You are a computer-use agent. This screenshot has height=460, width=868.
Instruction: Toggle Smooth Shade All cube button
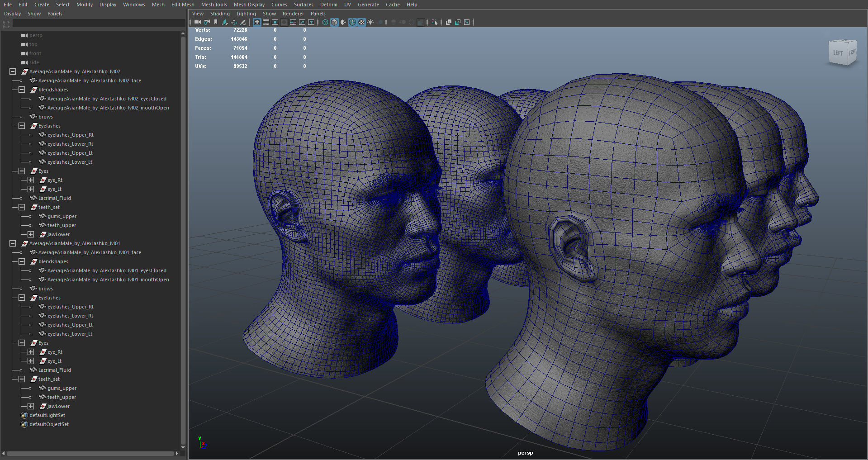point(334,22)
